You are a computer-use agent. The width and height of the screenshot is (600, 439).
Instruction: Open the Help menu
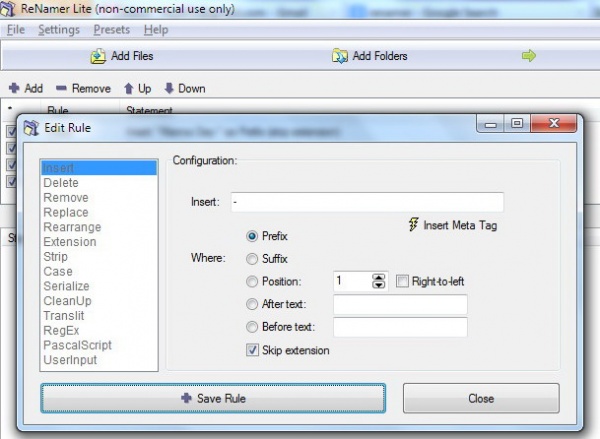[x=156, y=29]
